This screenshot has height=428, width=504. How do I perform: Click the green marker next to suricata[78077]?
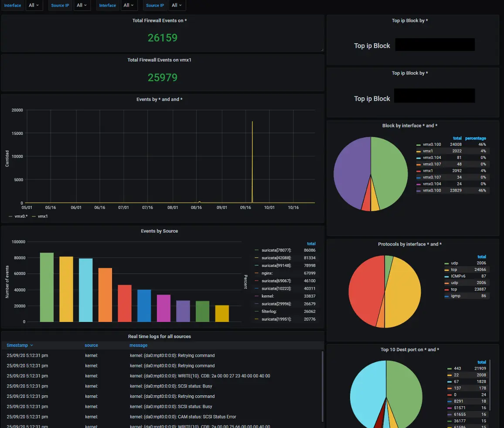tap(257, 250)
